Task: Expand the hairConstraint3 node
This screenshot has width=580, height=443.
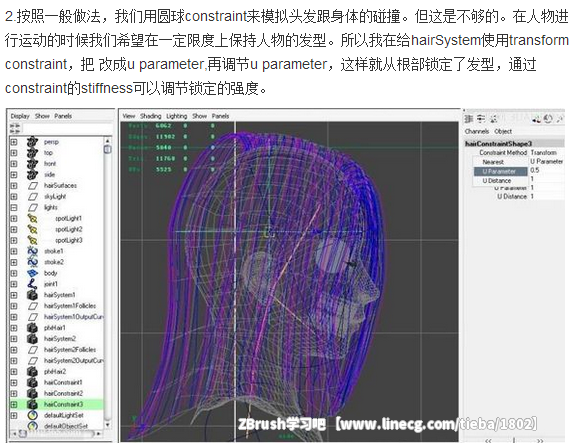Action: tap(14, 405)
